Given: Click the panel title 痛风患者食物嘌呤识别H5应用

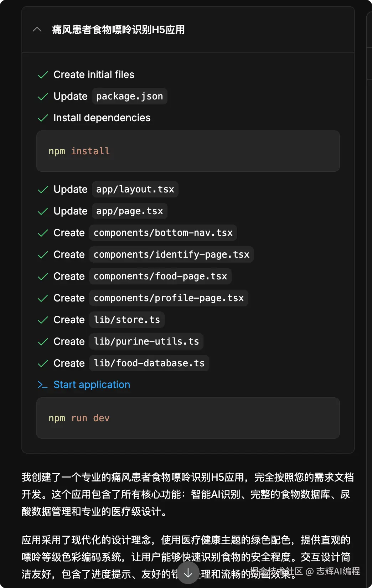Looking at the screenshot, I should (118, 30).
